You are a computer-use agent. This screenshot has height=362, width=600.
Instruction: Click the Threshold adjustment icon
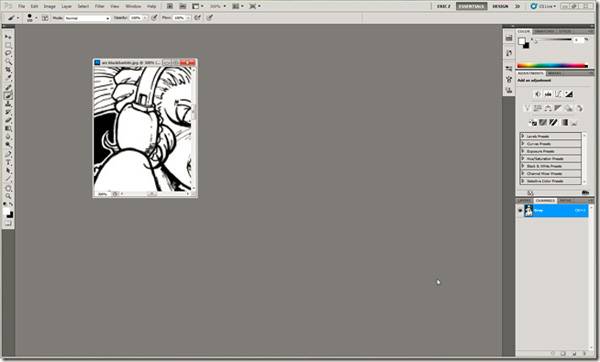[x=553, y=122]
